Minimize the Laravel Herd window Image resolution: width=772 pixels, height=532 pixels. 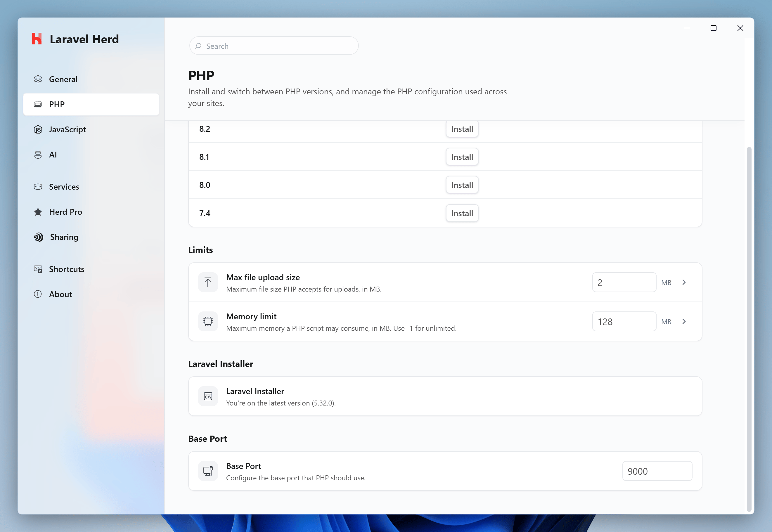[x=687, y=28]
